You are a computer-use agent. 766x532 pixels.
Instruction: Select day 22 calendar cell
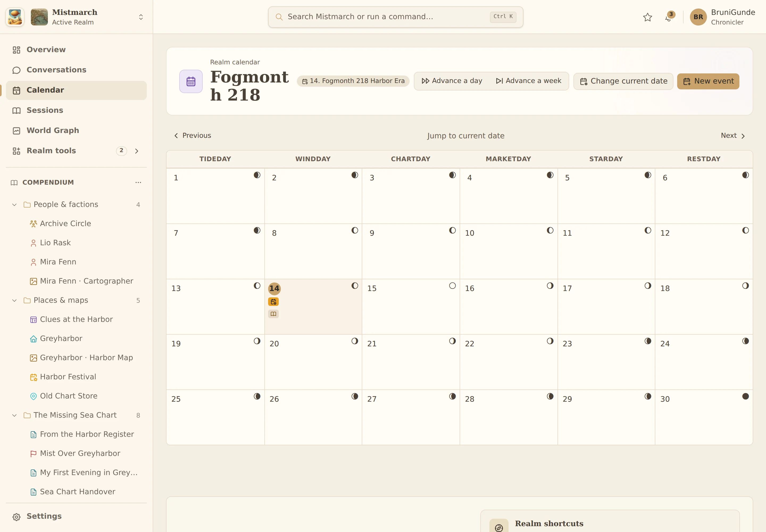click(x=508, y=362)
